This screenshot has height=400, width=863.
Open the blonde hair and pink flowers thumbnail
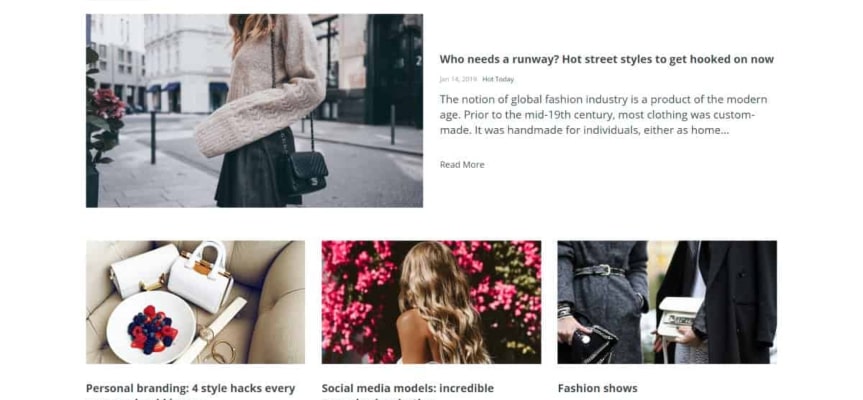coord(432,302)
